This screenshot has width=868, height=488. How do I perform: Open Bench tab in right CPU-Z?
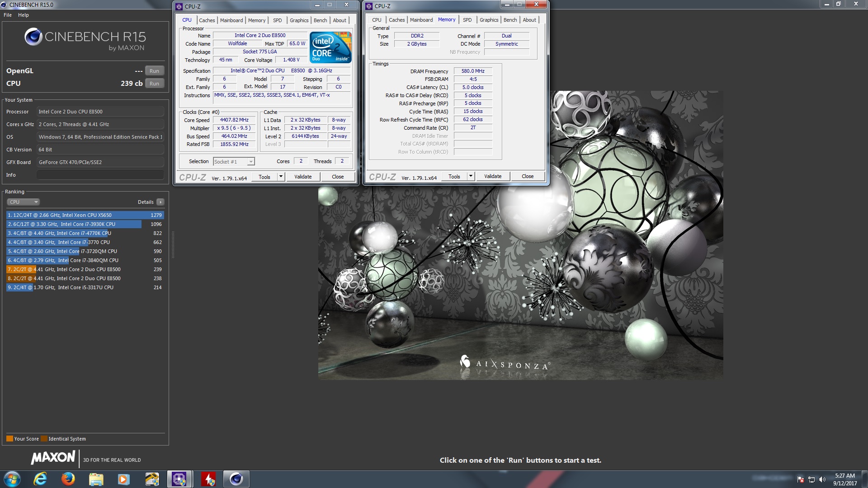[x=510, y=20]
